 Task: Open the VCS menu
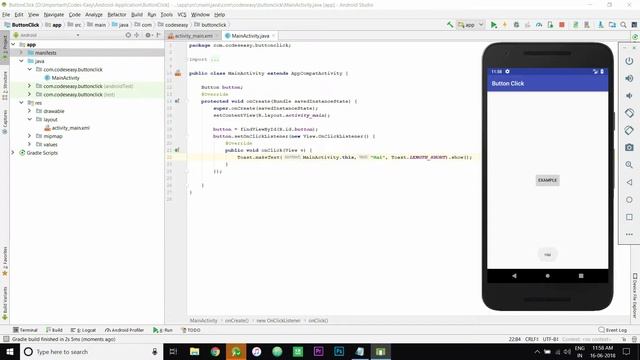coord(182,14)
